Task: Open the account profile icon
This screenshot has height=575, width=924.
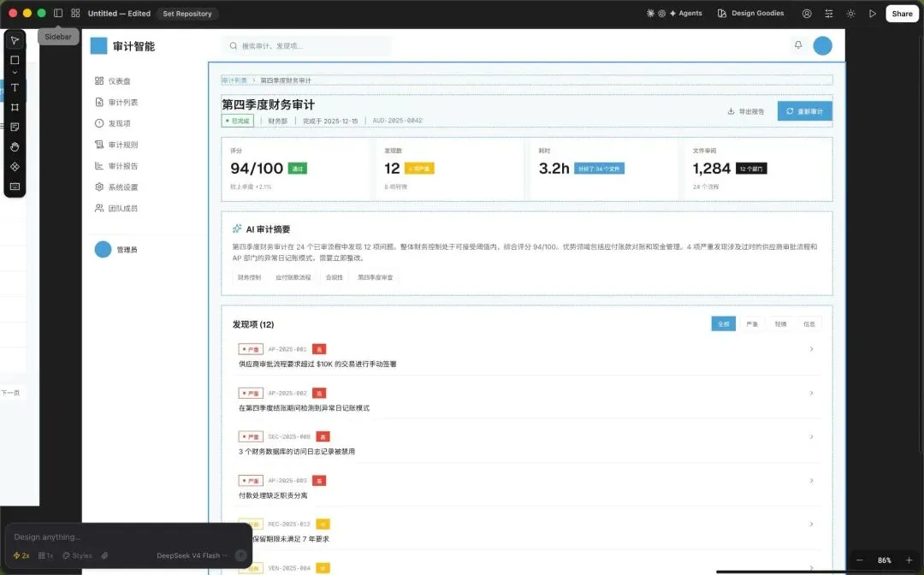Action: click(807, 13)
